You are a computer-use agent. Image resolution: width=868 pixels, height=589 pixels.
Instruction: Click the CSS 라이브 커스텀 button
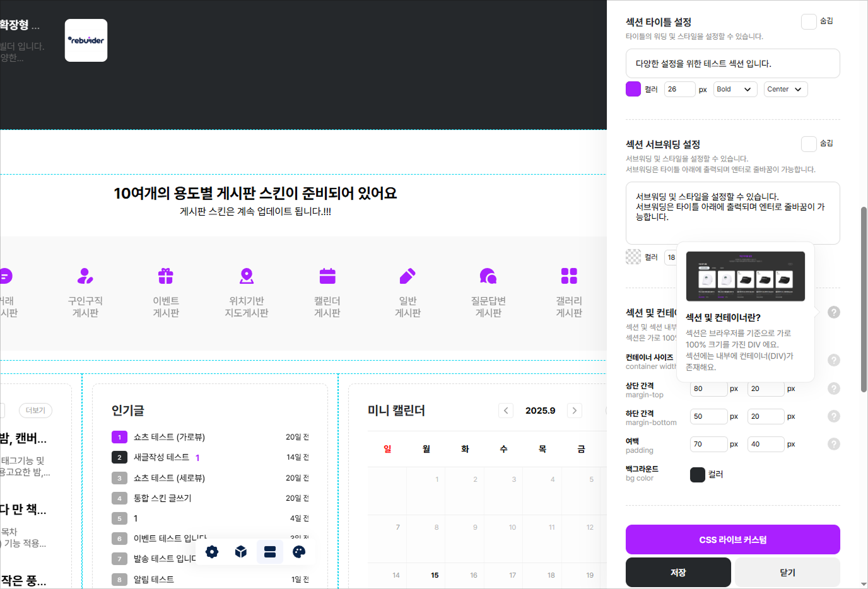pyautogui.click(x=732, y=540)
